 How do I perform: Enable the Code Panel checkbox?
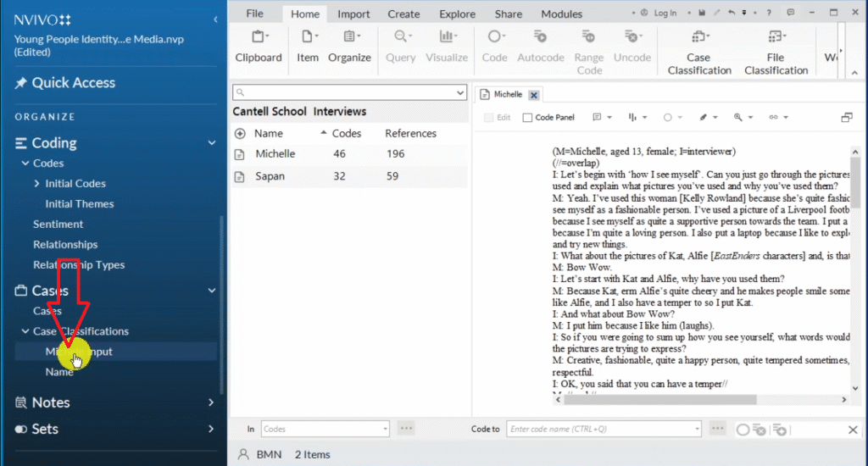pyautogui.click(x=528, y=118)
